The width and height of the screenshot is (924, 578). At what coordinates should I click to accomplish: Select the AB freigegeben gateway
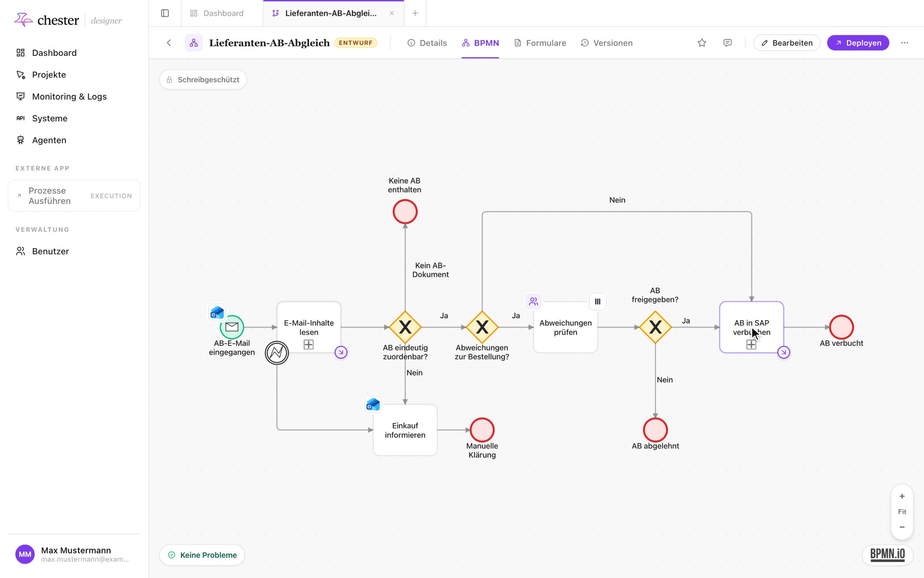(x=655, y=327)
